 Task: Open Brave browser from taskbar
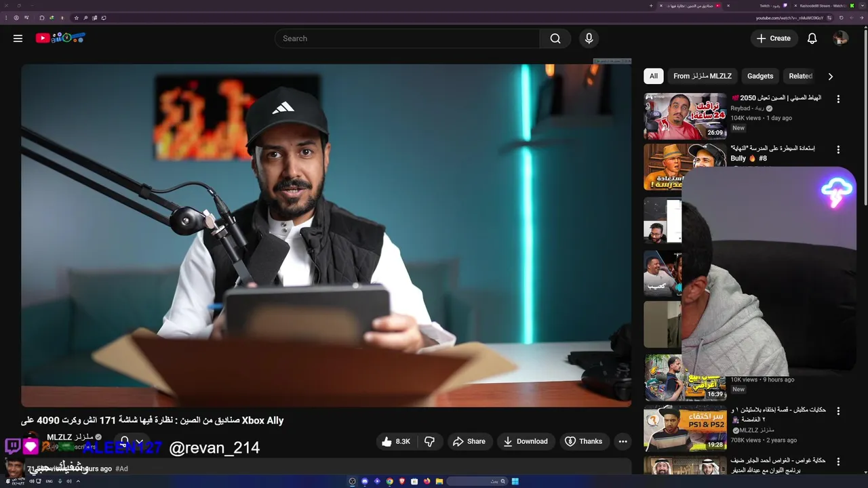point(401,481)
